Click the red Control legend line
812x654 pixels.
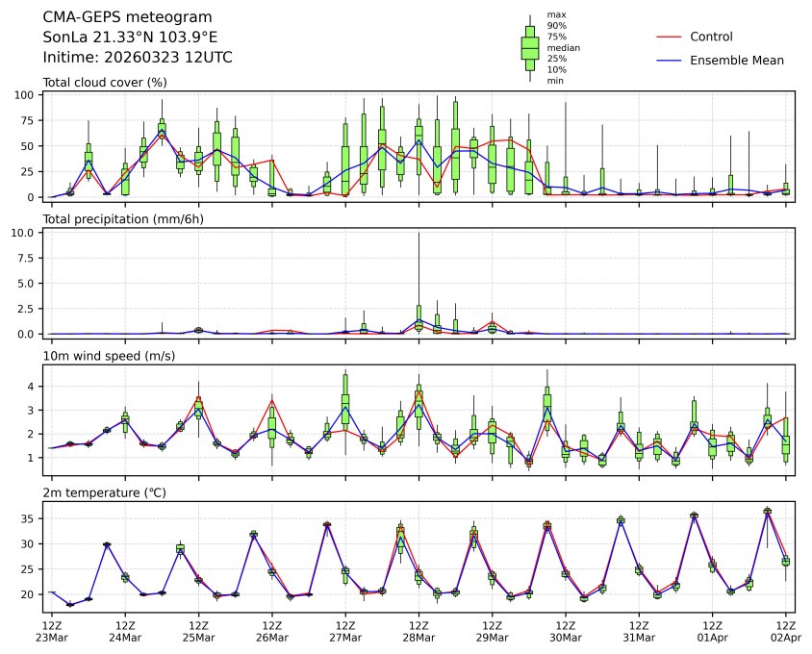[x=669, y=37]
